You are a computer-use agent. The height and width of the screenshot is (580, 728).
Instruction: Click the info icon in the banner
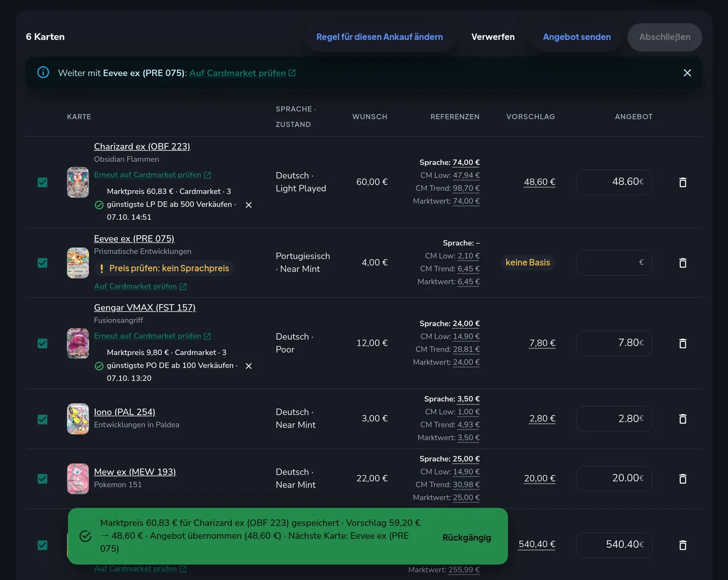(43, 72)
